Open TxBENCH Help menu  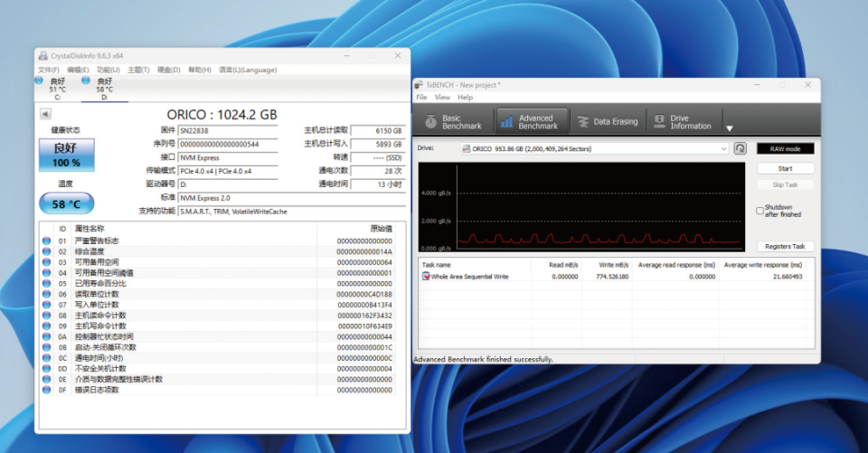[x=465, y=97]
